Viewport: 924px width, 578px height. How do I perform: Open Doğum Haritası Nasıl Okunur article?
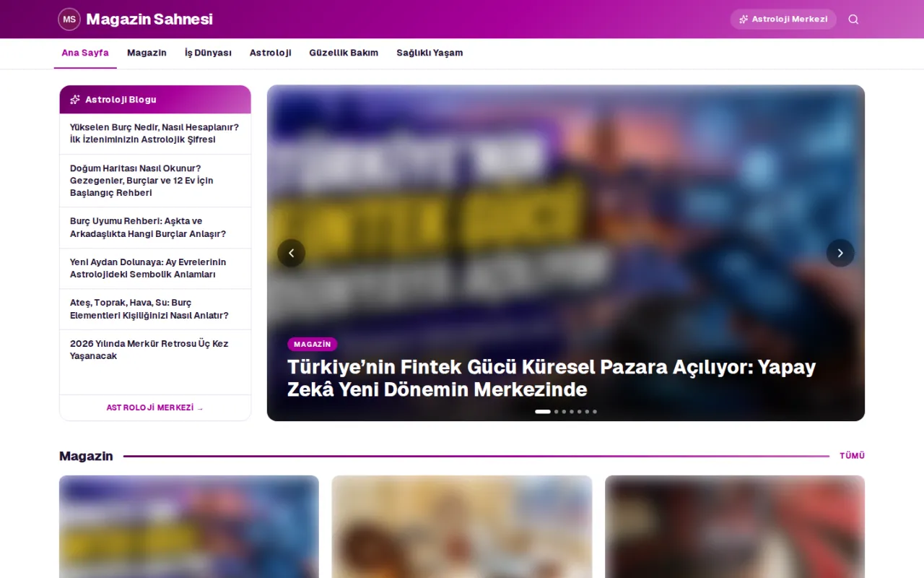click(155, 181)
